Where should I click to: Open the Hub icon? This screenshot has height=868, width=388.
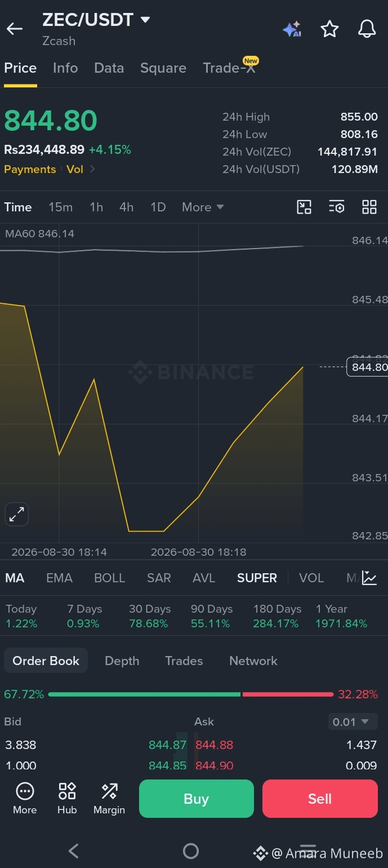67,799
